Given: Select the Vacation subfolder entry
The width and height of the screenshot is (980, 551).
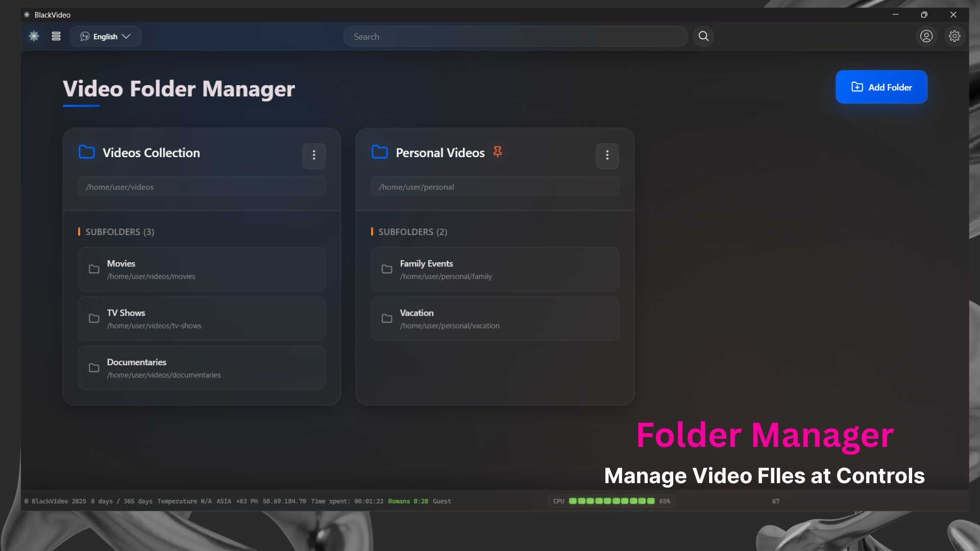Looking at the screenshot, I should coord(495,318).
